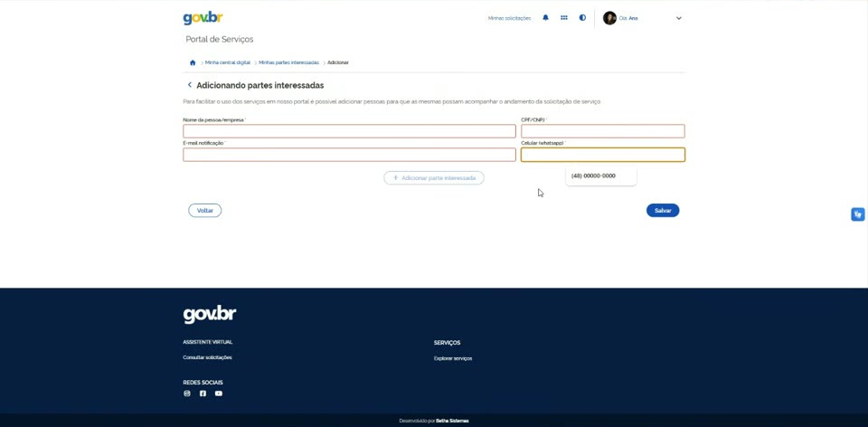The width and height of the screenshot is (868, 427).
Task: Open the Instagram social icon
Action: point(187,394)
